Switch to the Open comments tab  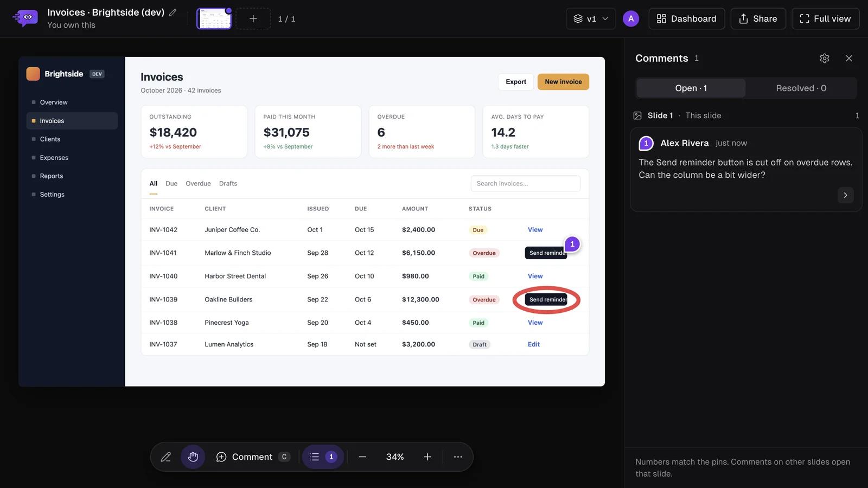pos(691,88)
